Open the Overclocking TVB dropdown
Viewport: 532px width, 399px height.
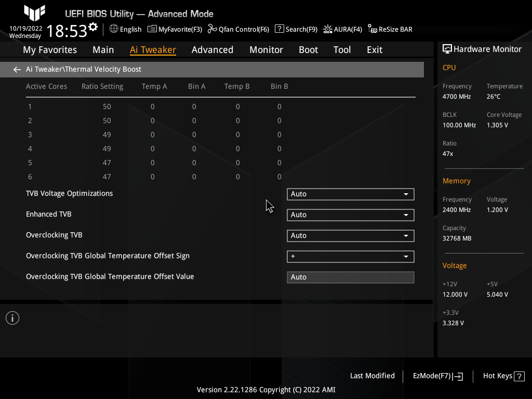tap(350, 235)
